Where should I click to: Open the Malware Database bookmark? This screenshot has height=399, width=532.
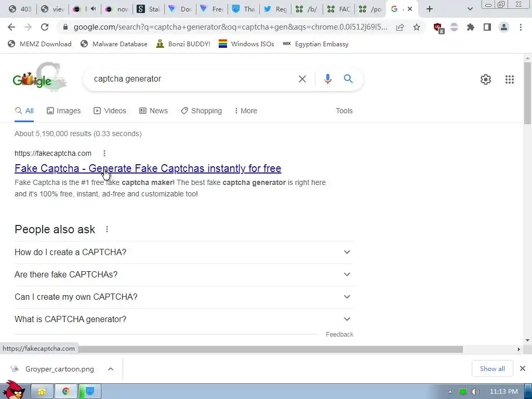114,44
